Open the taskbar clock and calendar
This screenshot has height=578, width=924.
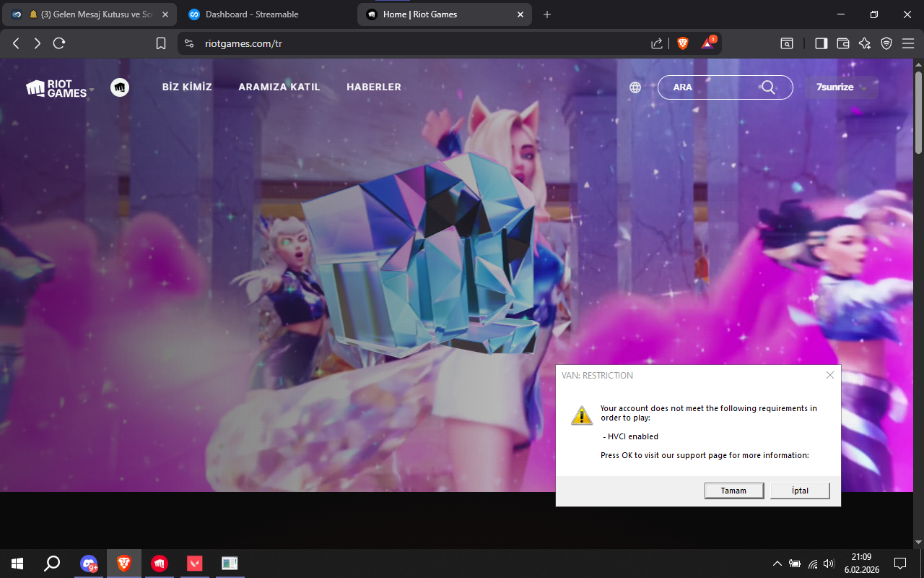point(861,564)
